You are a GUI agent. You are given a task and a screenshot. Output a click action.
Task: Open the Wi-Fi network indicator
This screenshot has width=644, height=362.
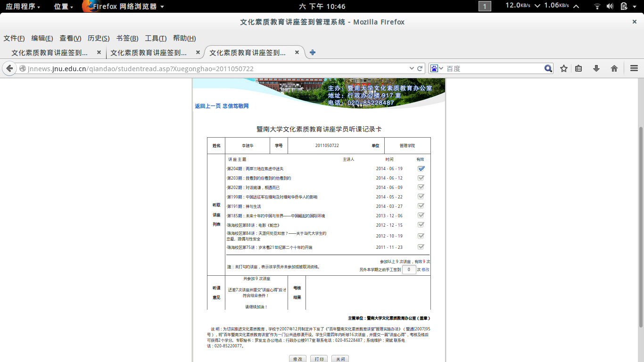597,6
